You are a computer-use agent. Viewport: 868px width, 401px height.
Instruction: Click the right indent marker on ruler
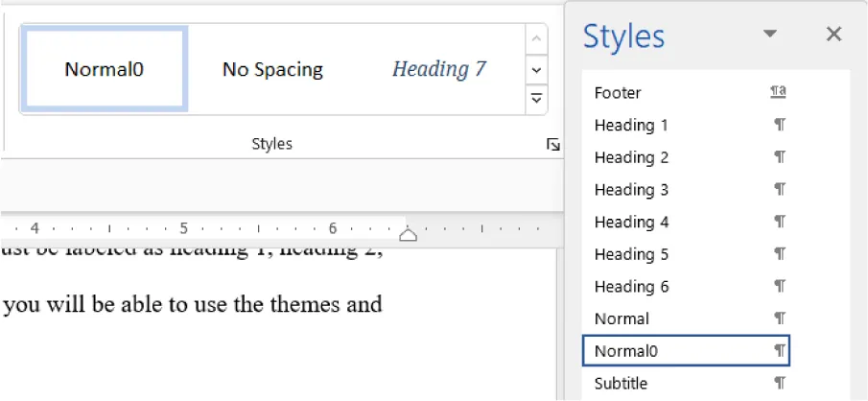(x=408, y=234)
